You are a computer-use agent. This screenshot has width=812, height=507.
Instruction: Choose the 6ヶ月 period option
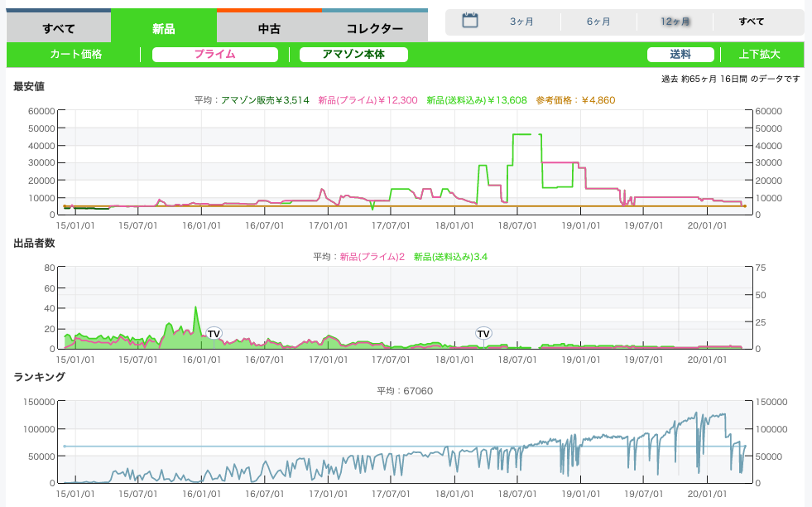click(598, 22)
